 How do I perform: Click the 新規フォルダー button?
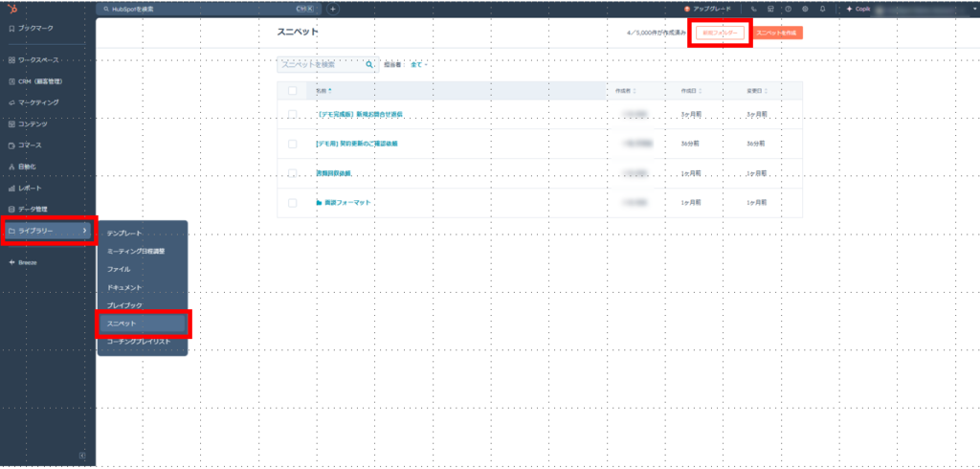720,33
